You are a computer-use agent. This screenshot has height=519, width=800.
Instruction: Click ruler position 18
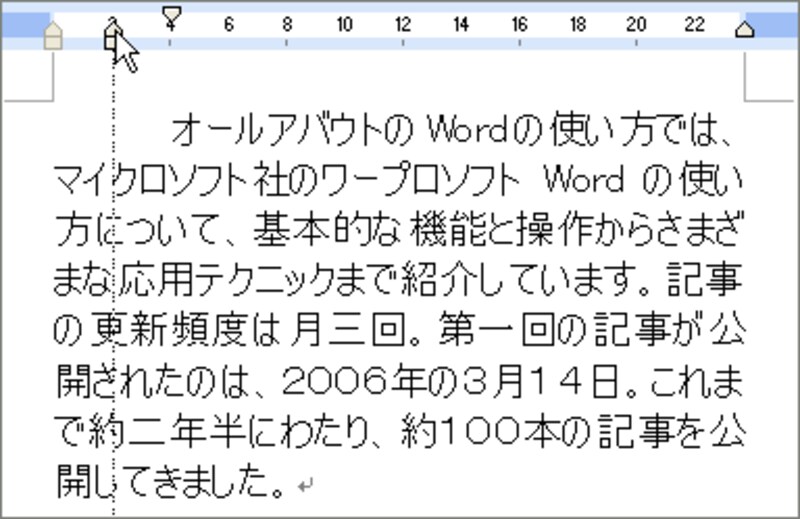pyautogui.click(x=578, y=24)
